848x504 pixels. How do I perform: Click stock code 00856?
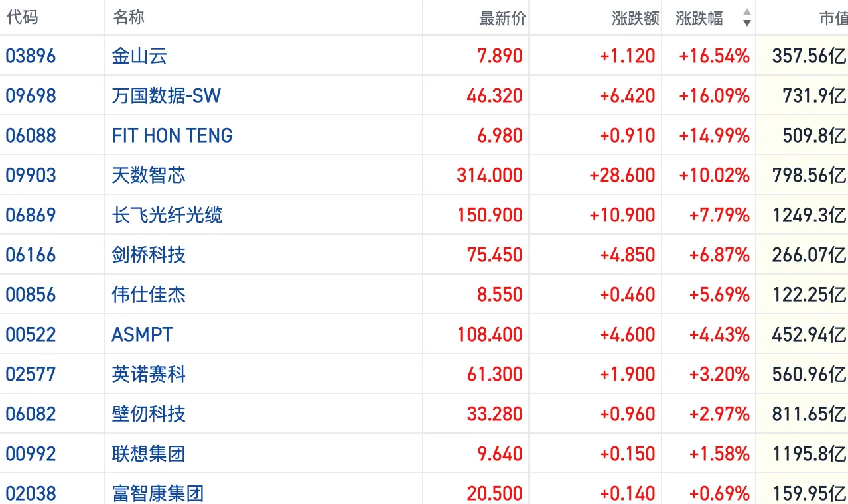tap(31, 294)
